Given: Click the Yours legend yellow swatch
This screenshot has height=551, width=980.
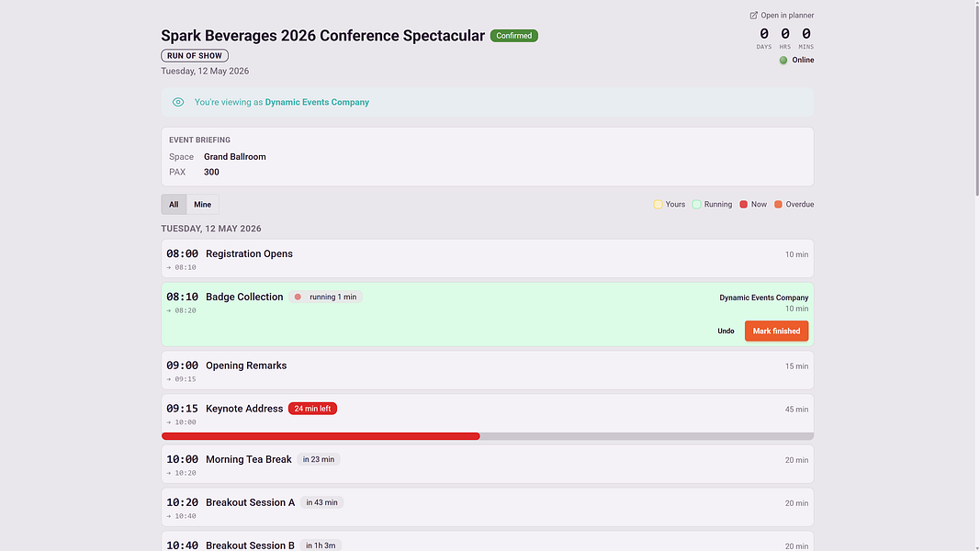Looking at the screenshot, I should pos(658,204).
